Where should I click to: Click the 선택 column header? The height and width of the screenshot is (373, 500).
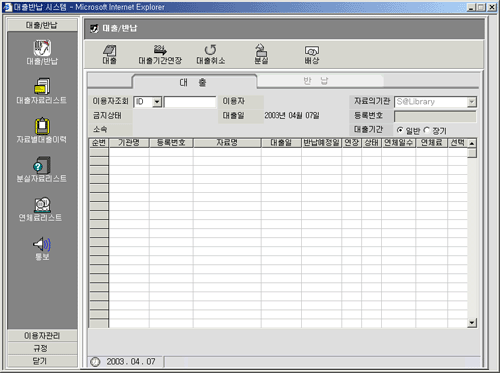[457, 143]
